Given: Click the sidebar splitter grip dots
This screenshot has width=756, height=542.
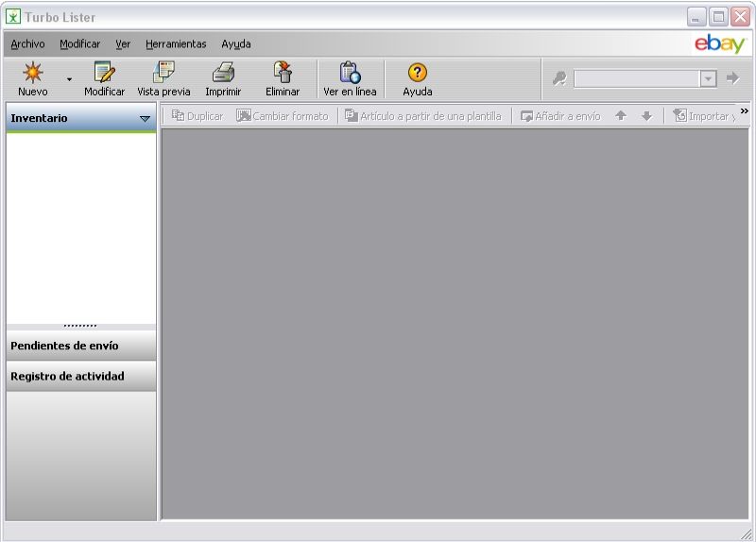Looking at the screenshot, I should (x=80, y=326).
